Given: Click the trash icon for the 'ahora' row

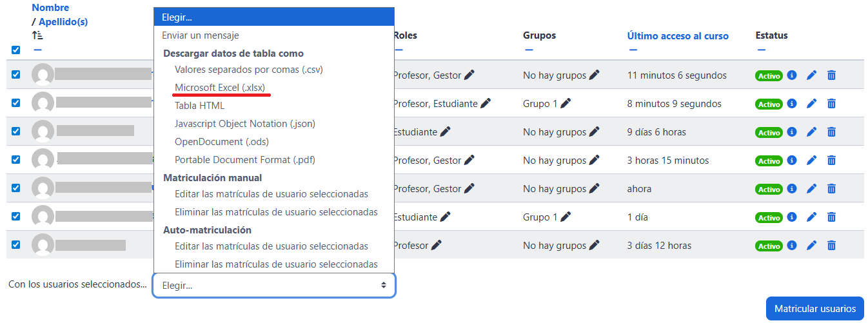Looking at the screenshot, I should tap(831, 189).
